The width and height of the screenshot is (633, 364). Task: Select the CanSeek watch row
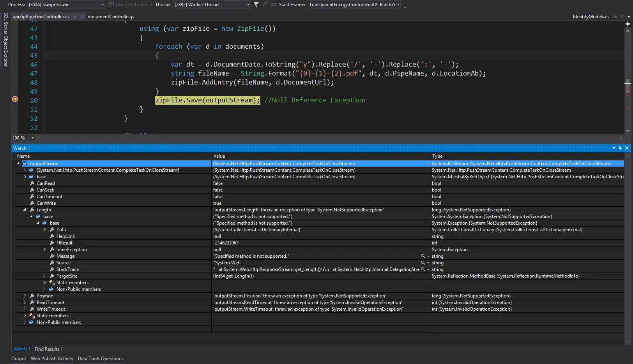[x=320, y=190]
